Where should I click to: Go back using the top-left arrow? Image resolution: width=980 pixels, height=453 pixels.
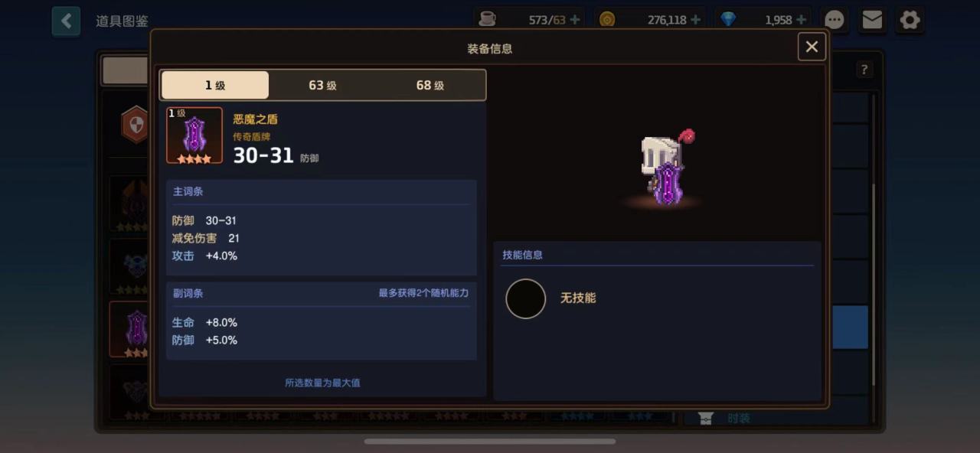[66, 21]
